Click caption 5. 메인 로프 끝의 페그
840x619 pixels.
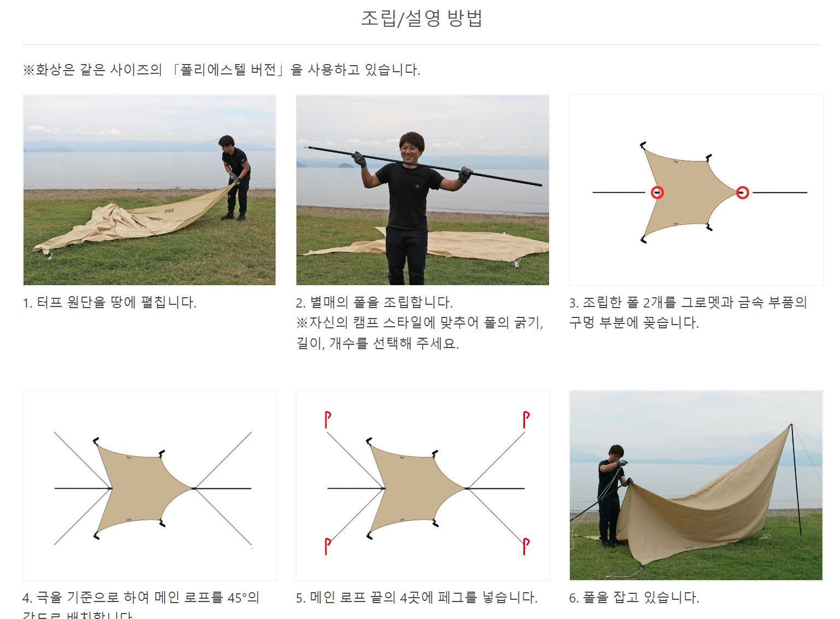coord(417,597)
